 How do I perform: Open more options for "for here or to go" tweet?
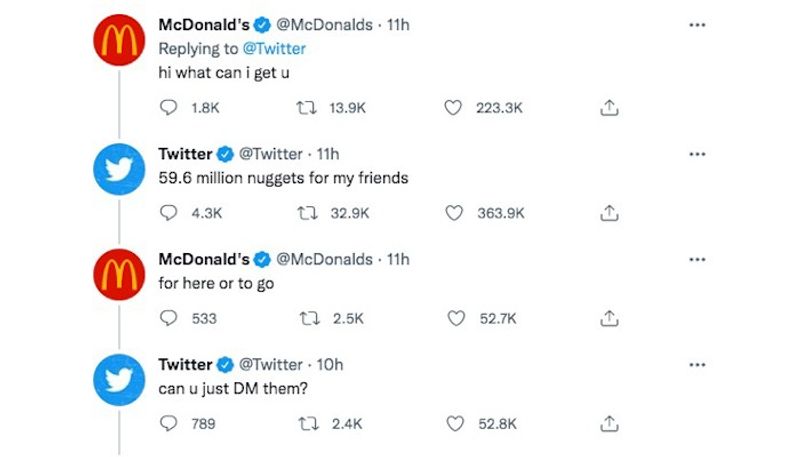tap(697, 259)
